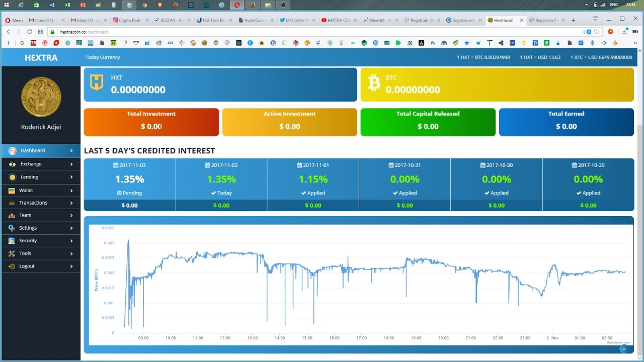Viewport: 644px width, 362px height.
Task: Open a new browser tab with plus button
Action: [573, 21]
